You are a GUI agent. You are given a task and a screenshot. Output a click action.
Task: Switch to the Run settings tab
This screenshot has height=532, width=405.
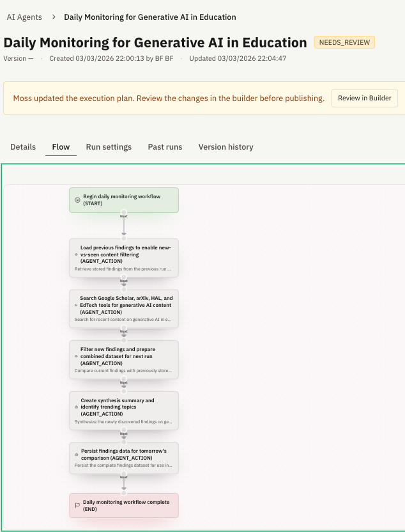click(109, 147)
